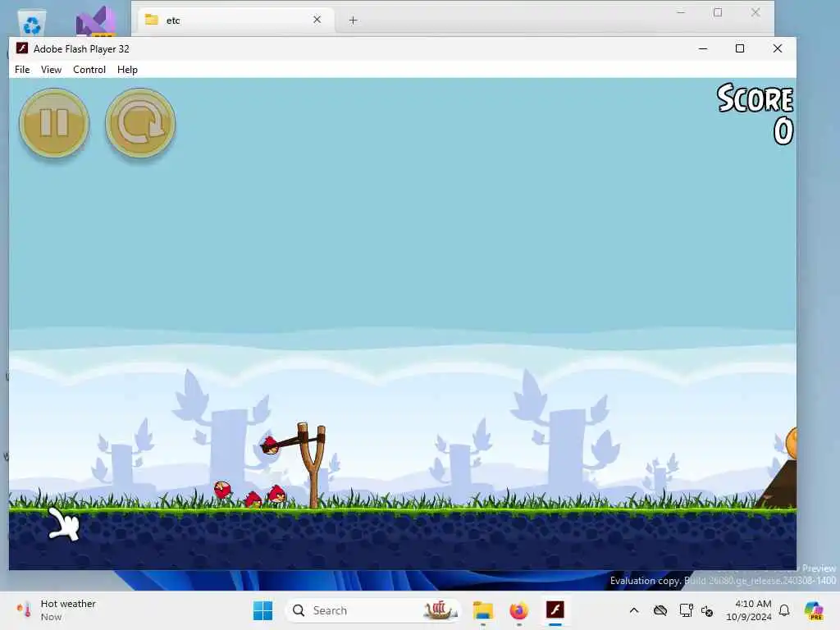Open Firefox from the taskbar
This screenshot has height=630, width=840.
click(x=518, y=610)
